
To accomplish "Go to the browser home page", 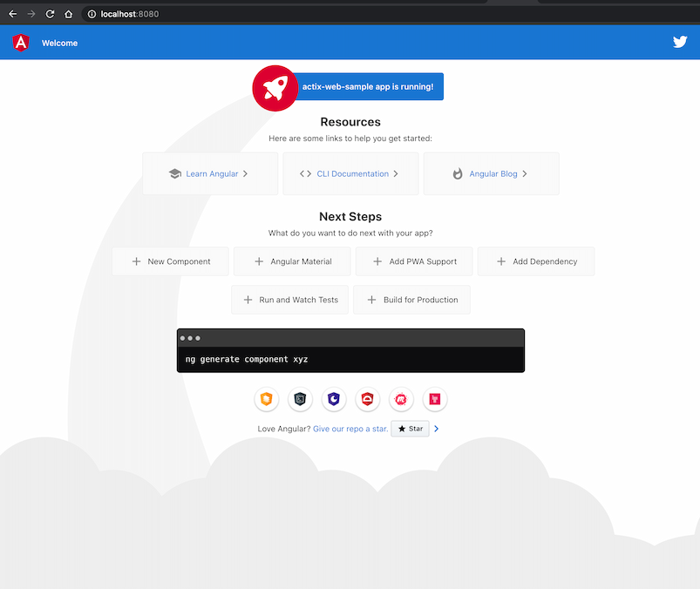I will click(x=69, y=14).
